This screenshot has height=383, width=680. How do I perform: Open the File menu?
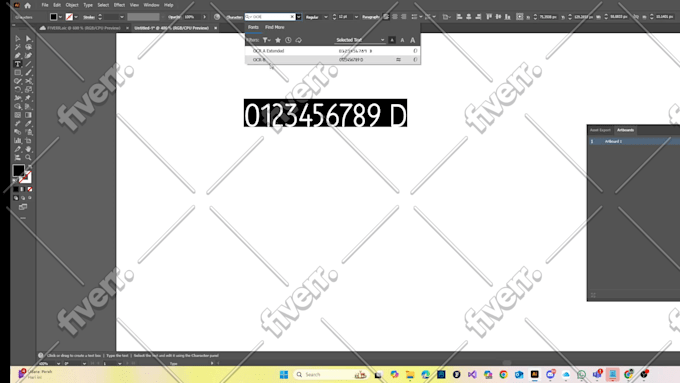tap(45, 5)
